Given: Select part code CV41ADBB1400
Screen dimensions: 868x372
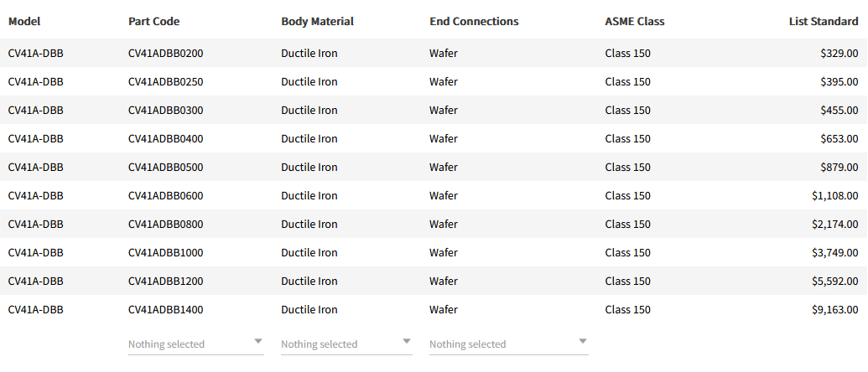Looking at the screenshot, I should [x=165, y=310].
